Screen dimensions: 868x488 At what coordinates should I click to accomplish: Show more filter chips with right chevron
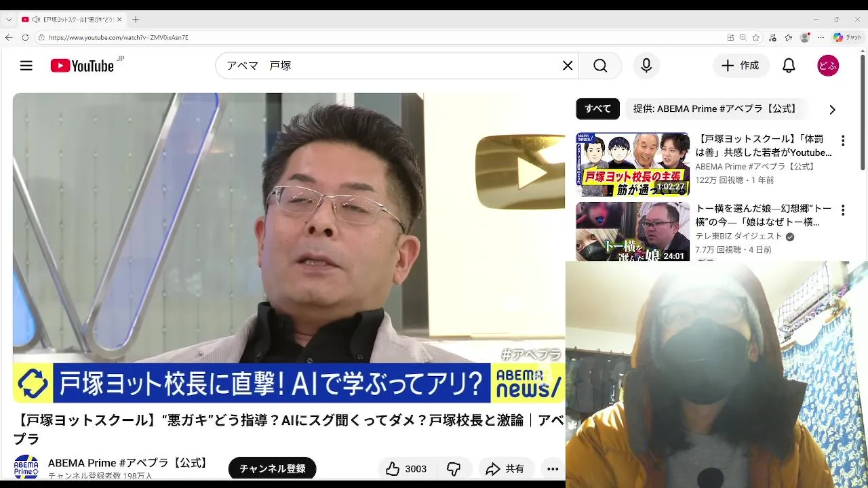pos(832,109)
